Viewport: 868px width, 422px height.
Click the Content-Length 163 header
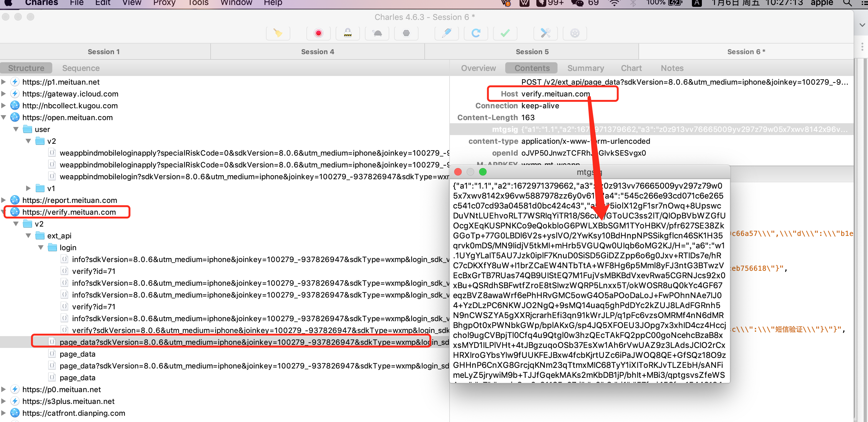tap(496, 117)
